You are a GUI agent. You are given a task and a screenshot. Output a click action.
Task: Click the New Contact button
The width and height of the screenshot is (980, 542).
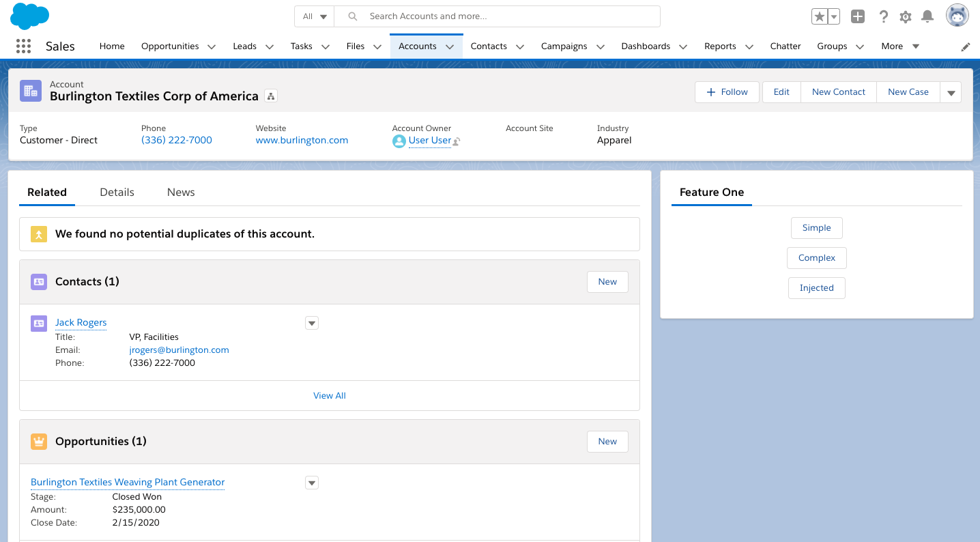[839, 92]
